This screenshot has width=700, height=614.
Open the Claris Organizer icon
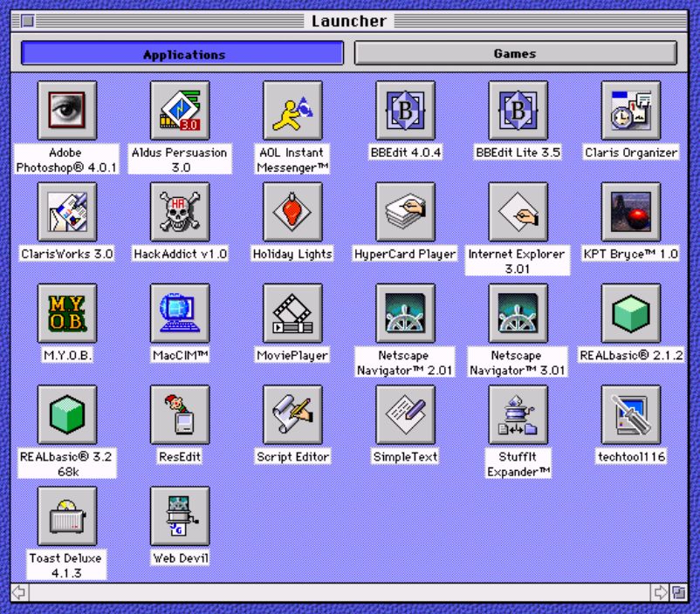click(x=631, y=110)
